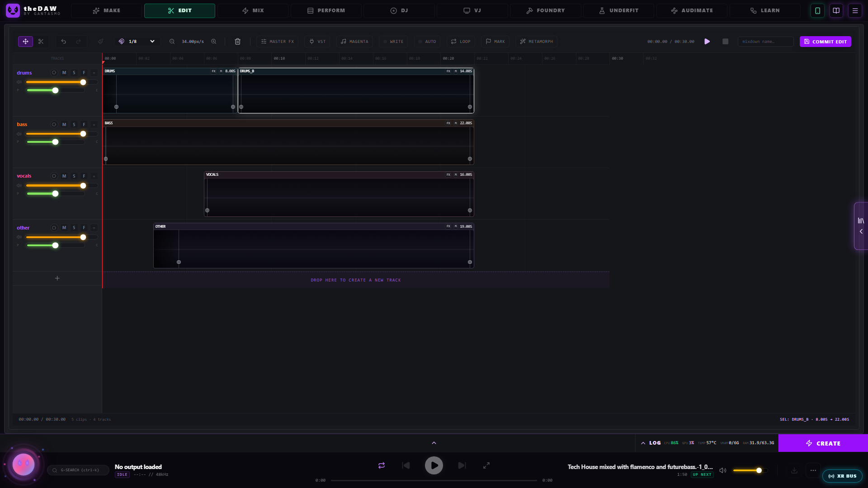Skip to the next track in the player

462,465
